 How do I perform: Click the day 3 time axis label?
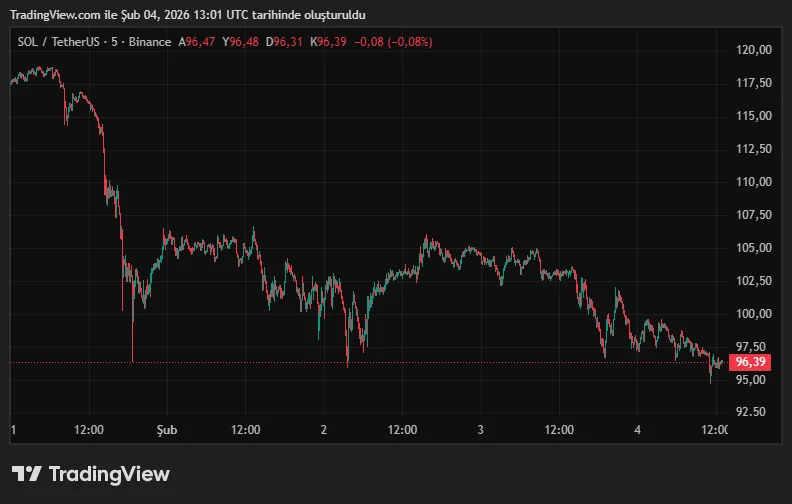(481, 430)
